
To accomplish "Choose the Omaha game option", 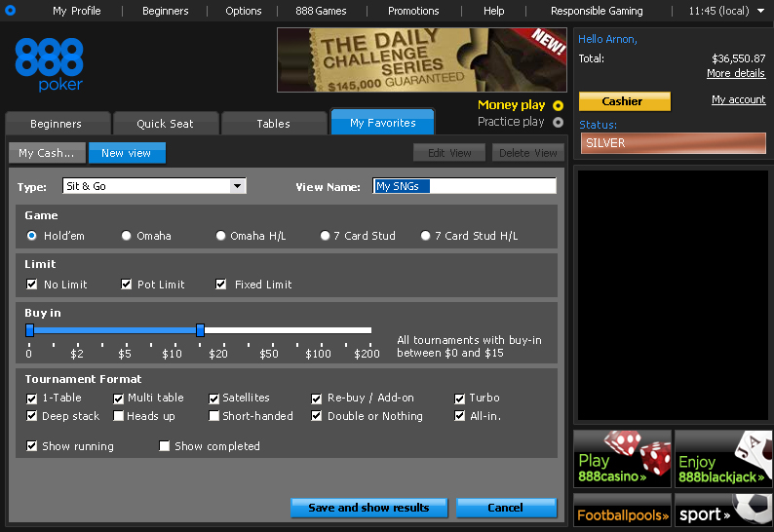I will [127, 236].
